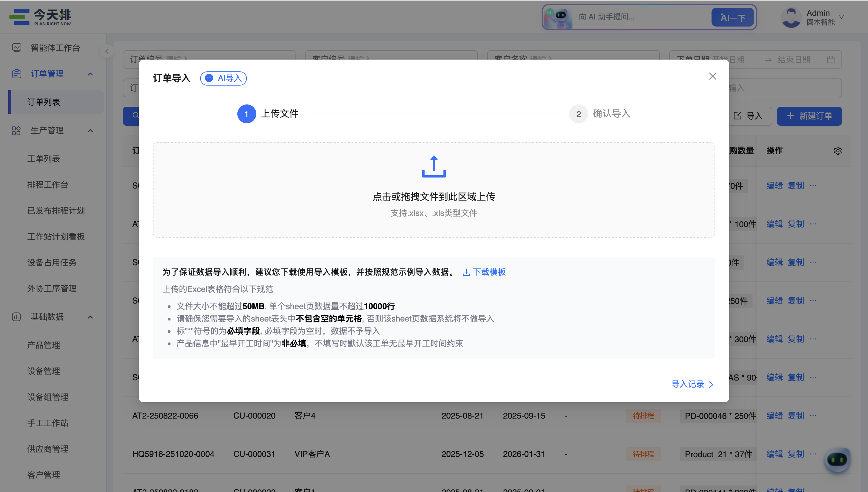Collapse the sidebar with the arrow toggle
Image resolution: width=868 pixels, height=492 pixels.
pos(107,51)
